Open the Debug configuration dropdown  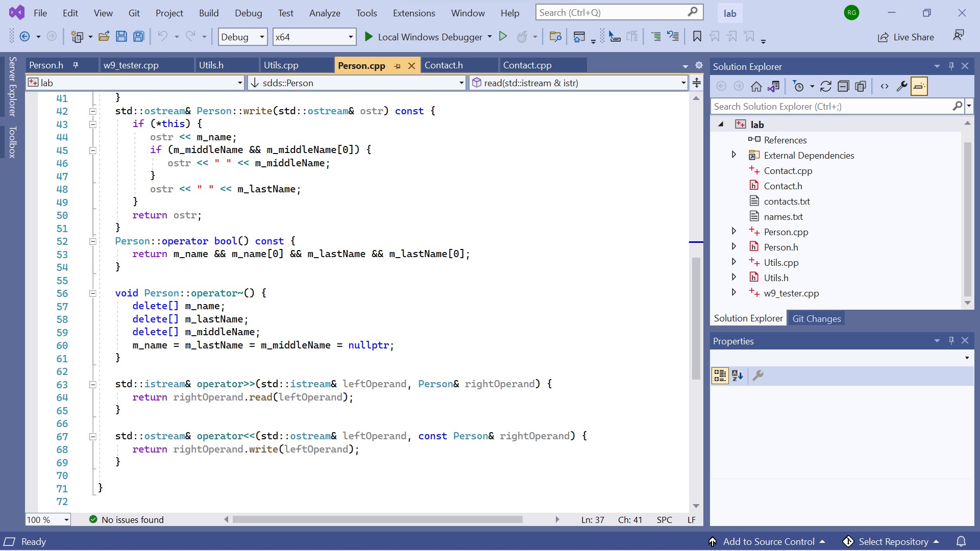point(243,37)
